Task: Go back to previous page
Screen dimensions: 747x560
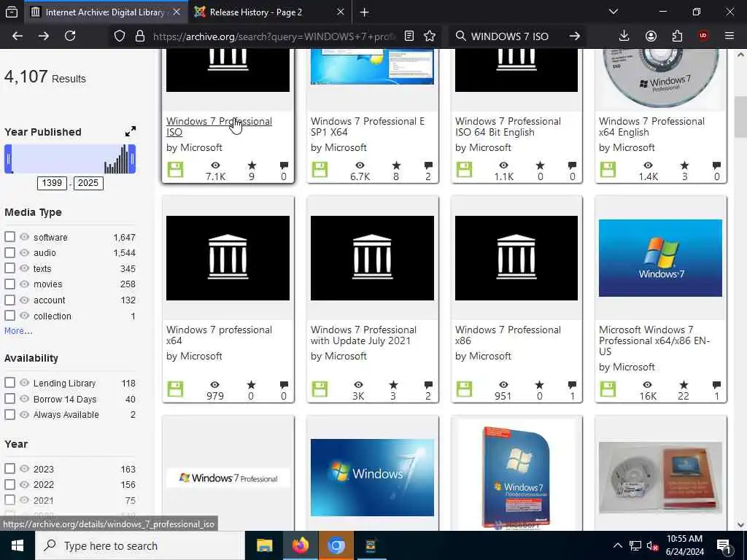Action: pos(18,36)
